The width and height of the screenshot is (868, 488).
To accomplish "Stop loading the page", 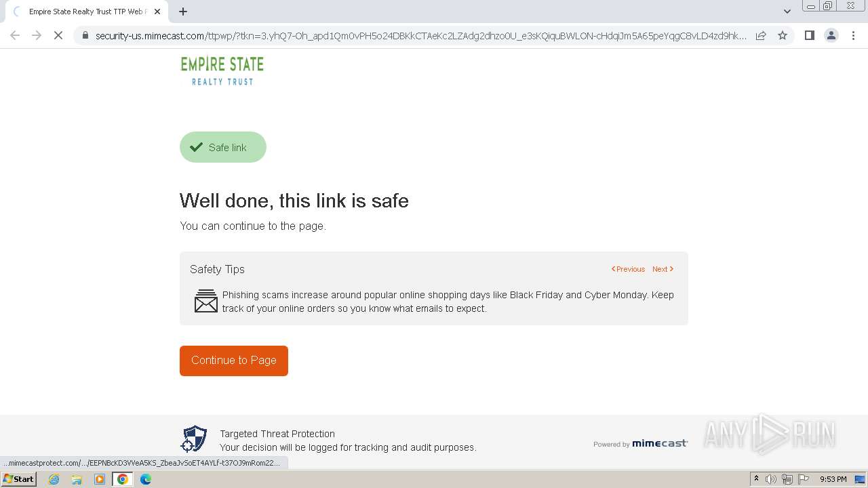I will (x=58, y=35).
